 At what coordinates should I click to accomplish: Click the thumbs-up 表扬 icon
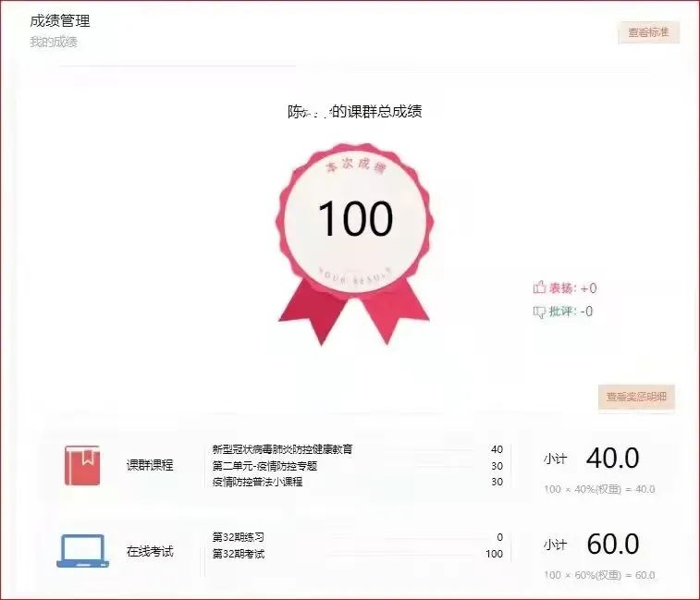[x=539, y=288]
